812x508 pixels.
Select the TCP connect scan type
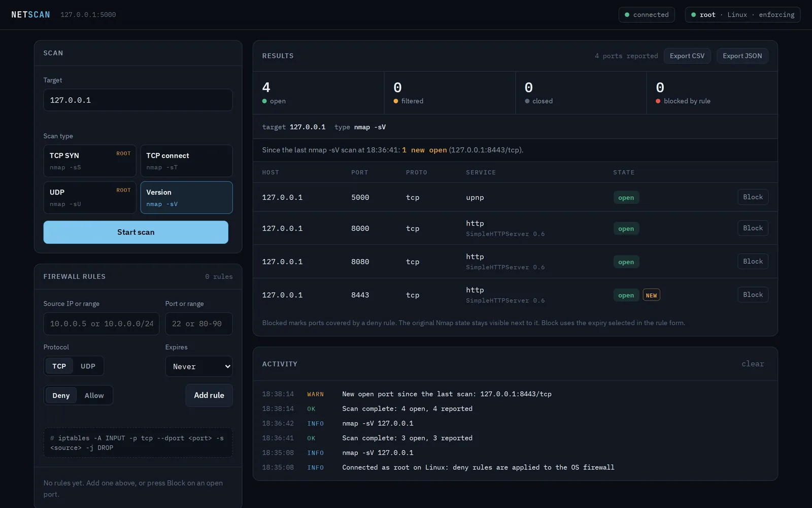[x=186, y=161]
